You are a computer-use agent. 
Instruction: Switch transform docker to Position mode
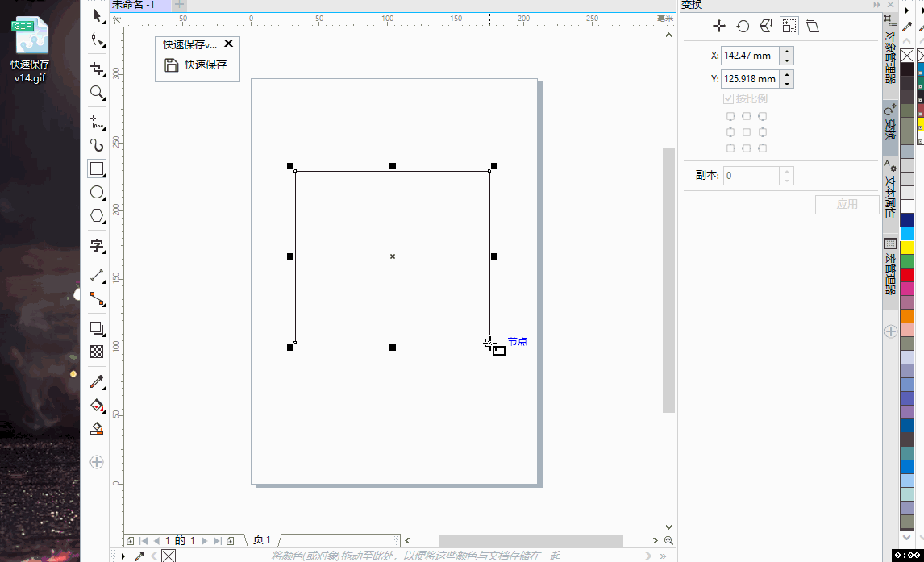719,26
